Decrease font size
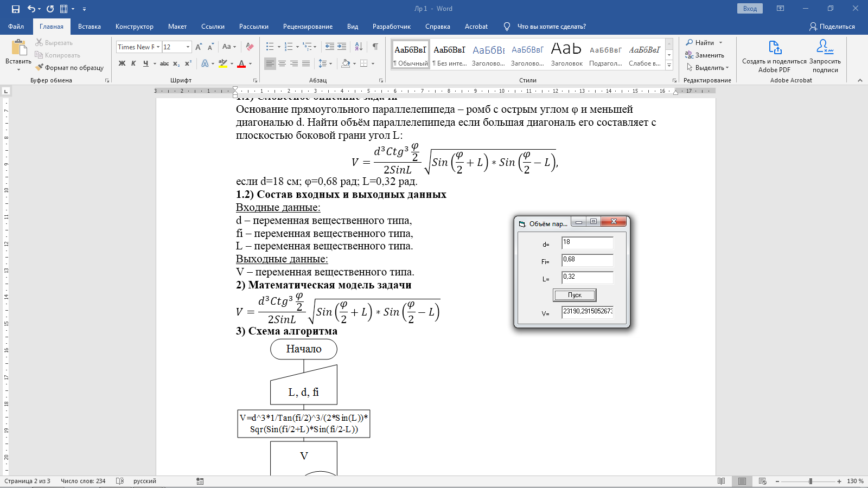Viewport: 868px width, 488px height. point(210,47)
